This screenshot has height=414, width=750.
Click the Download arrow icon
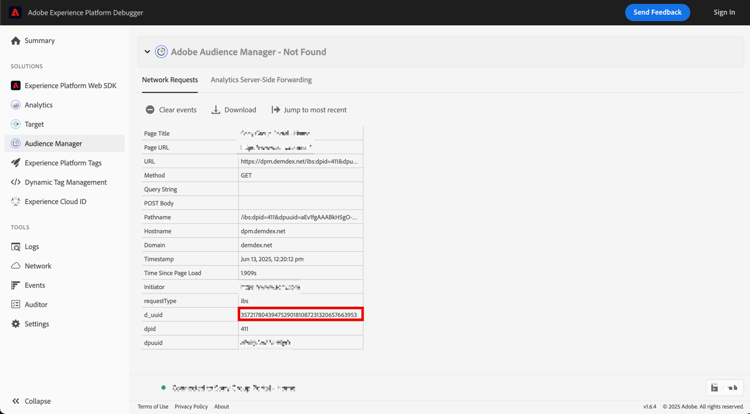coord(216,110)
